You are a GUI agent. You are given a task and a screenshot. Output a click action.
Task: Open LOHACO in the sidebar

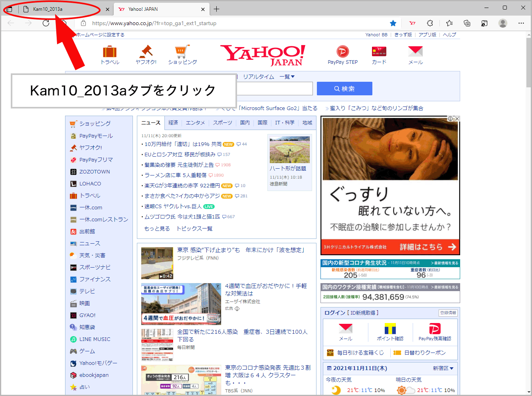click(90, 184)
